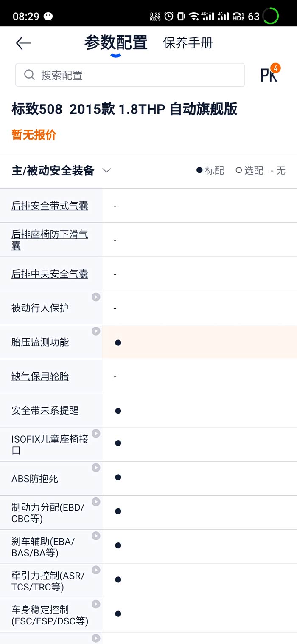Screen dimensions: 297x644
Task: Play video for 牵引力控制(ASR/TCS/TRC等)
Action: 96,570
